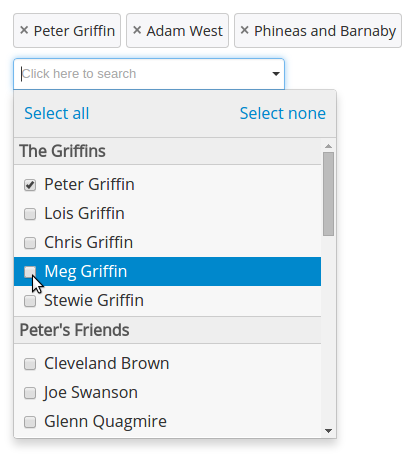Select the Glenn Quagmire checkbox
Viewport: 417px width, 458px height.
point(30,422)
